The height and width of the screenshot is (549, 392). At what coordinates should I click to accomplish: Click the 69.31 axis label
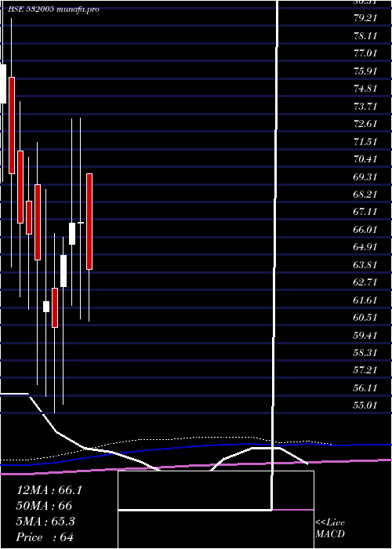point(365,176)
